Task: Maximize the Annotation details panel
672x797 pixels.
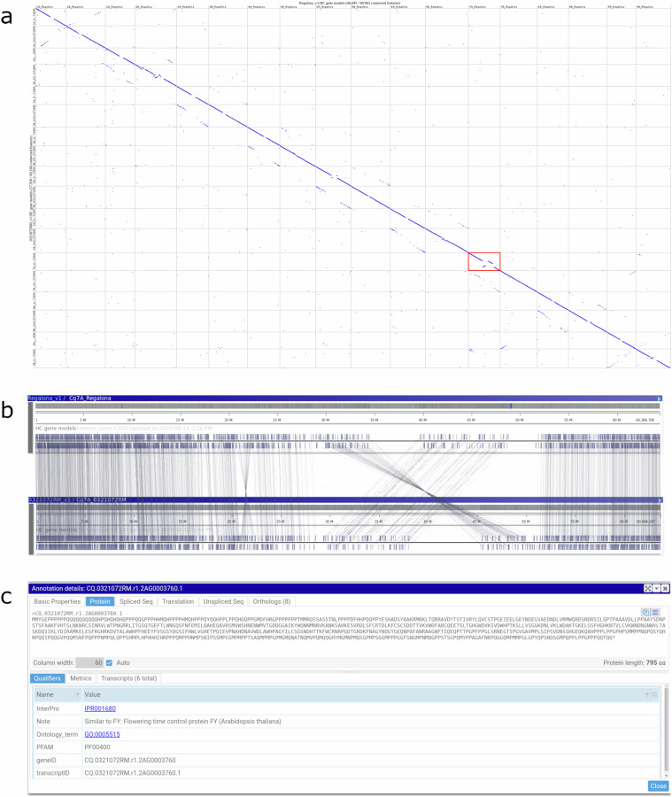Action: click(x=648, y=588)
